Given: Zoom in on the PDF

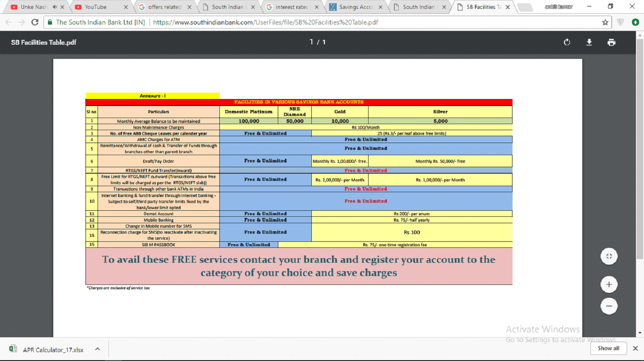Looking at the screenshot, I should pyautogui.click(x=609, y=284).
